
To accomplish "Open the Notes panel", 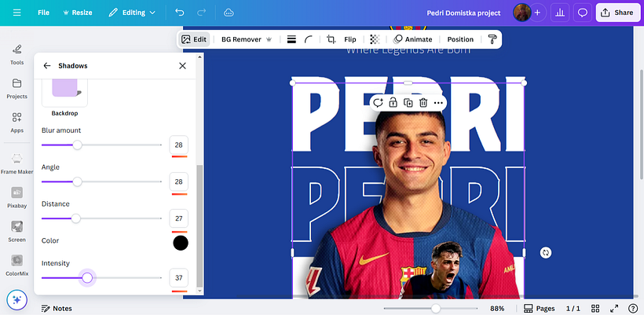I will 57,309.
